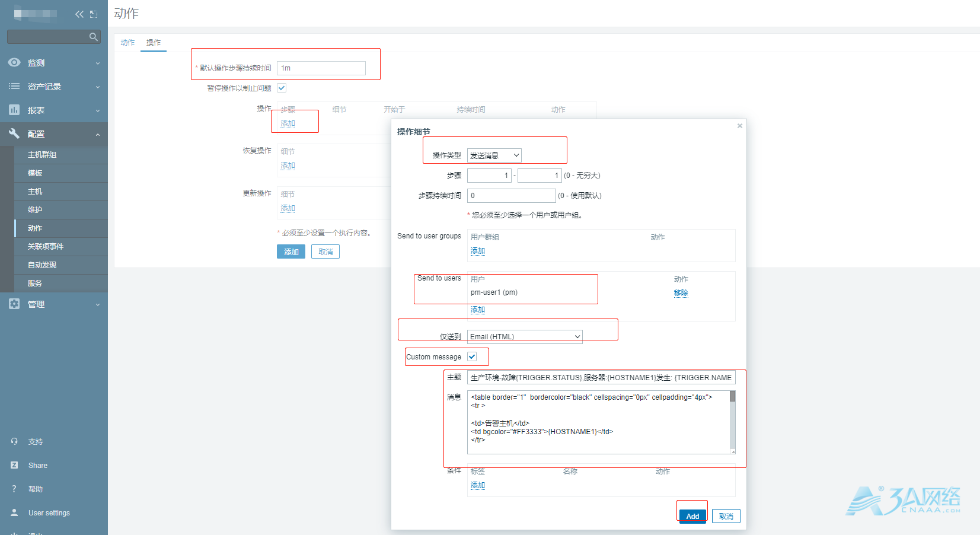Collapse the 配置 menu chevron

tap(98, 134)
